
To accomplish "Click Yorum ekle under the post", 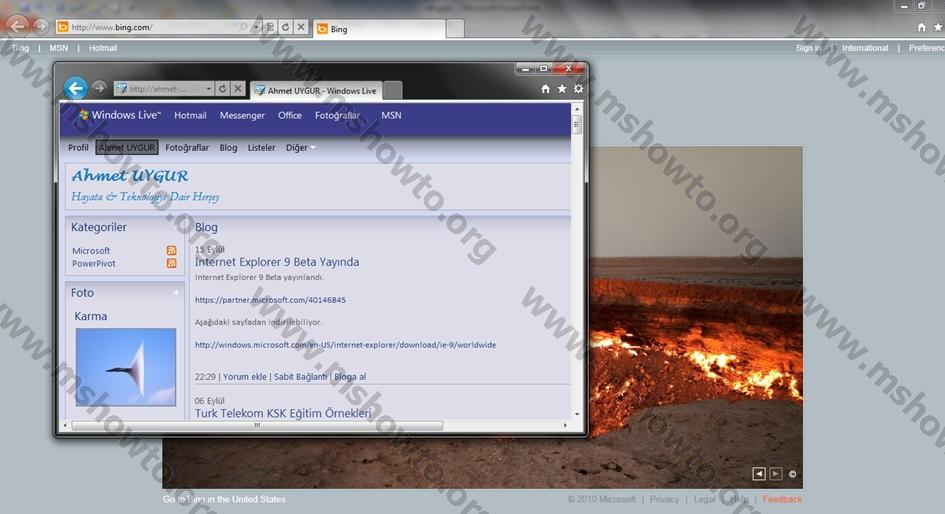I will (245, 377).
